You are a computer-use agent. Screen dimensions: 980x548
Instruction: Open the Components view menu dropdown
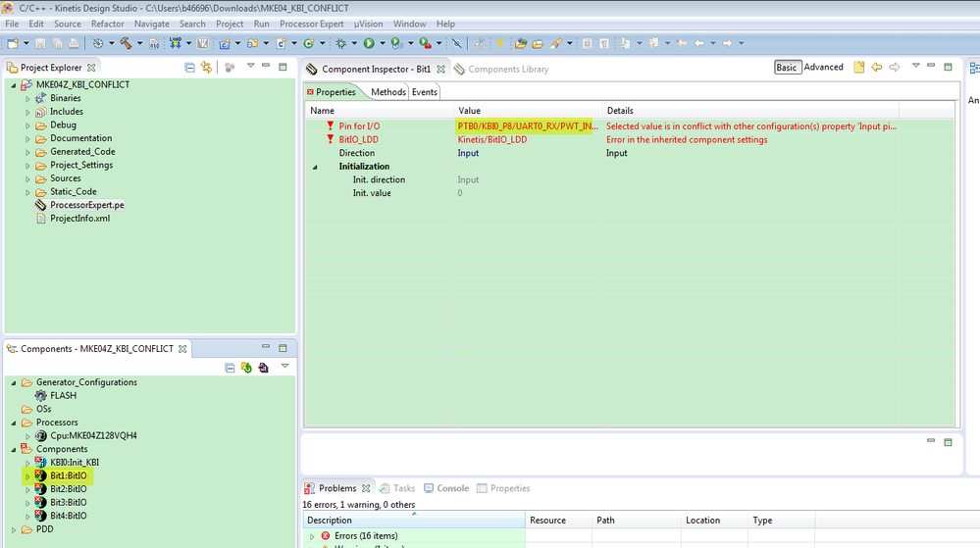(285, 367)
